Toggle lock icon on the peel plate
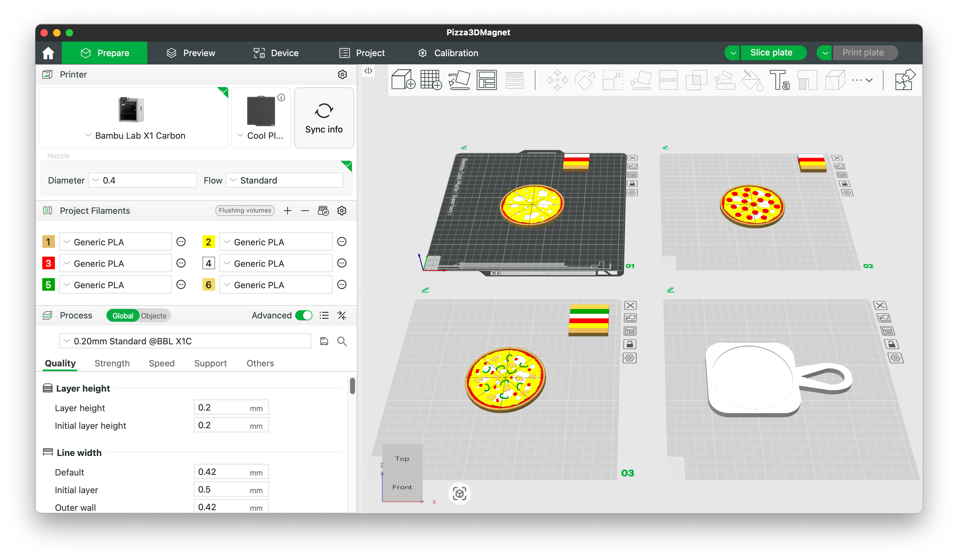This screenshot has width=958, height=560. pyautogui.click(x=891, y=344)
